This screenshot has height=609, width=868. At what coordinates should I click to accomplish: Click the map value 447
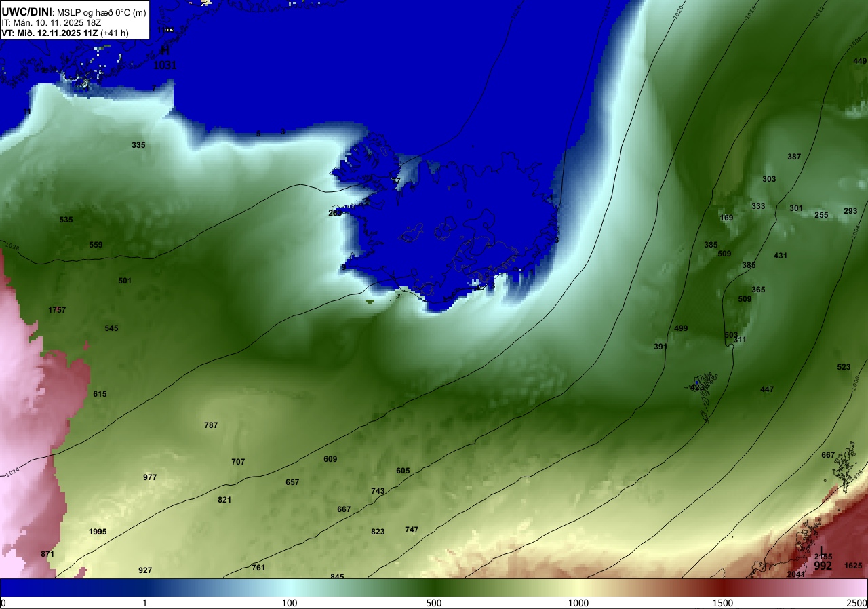(767, 389)
